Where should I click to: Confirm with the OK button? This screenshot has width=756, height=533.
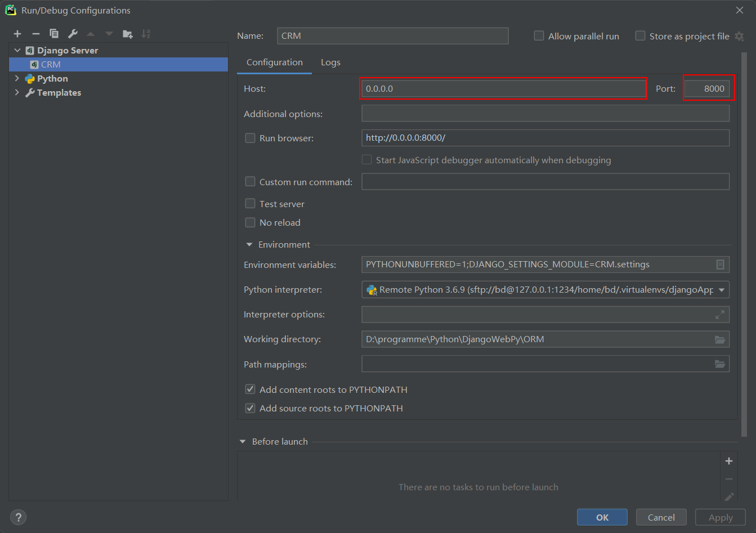[x=602, y=517]
